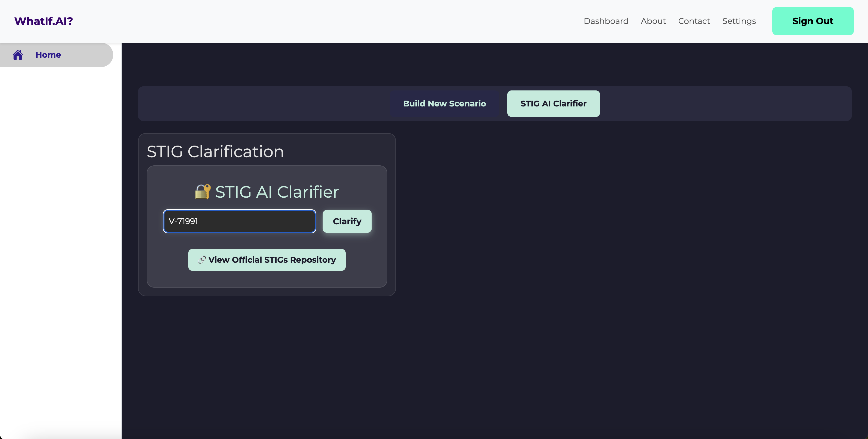Open the Contact navigation link

tap(694, 21)
